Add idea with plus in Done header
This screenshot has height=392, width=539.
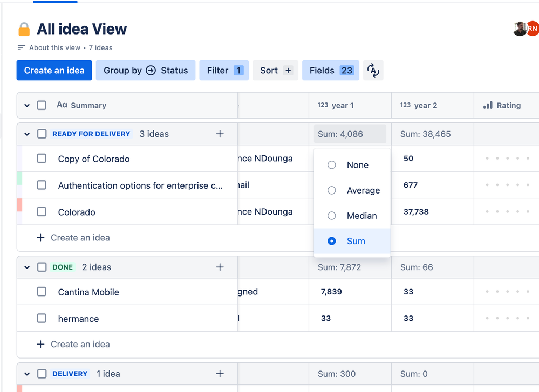[220, 267]
